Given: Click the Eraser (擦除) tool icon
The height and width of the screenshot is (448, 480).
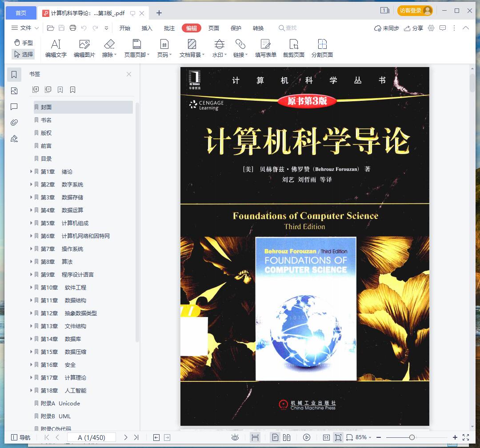Looking at the screenshot, I should pyautogui.click(x=109, y=44).
